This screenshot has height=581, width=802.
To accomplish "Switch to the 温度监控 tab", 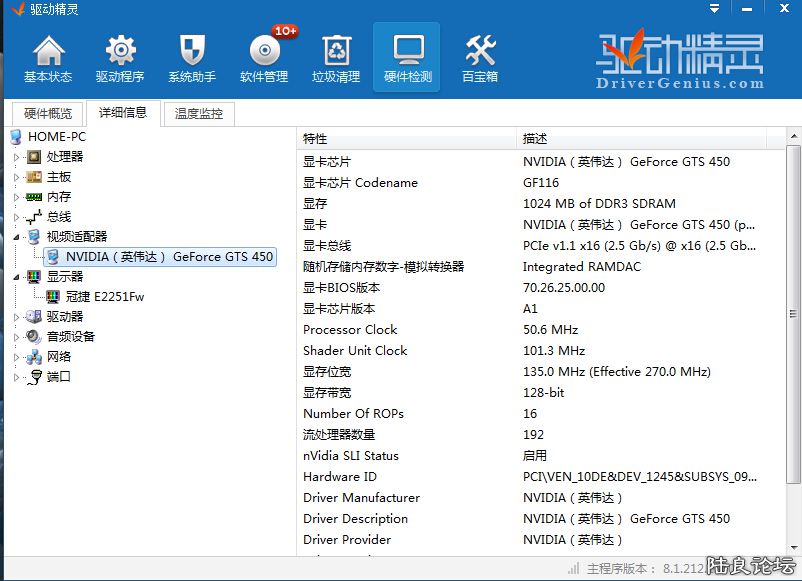I will point(199,114).
